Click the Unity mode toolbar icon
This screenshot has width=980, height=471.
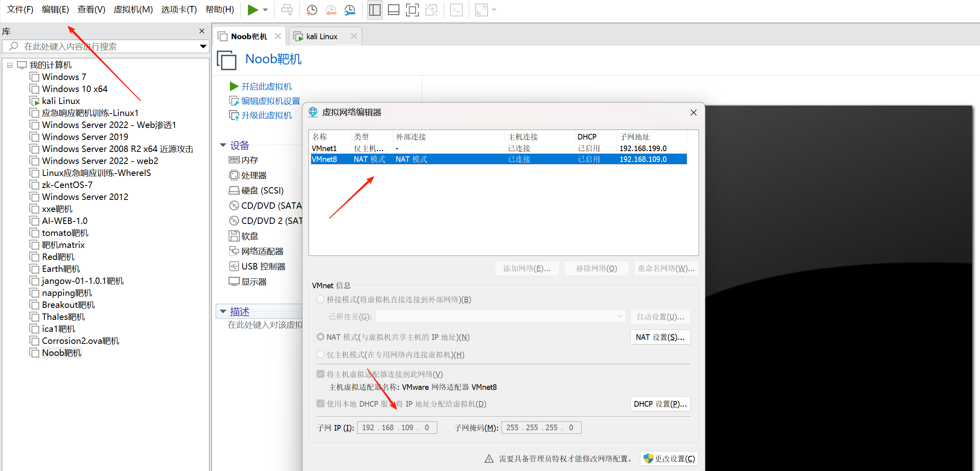(432, 10)
